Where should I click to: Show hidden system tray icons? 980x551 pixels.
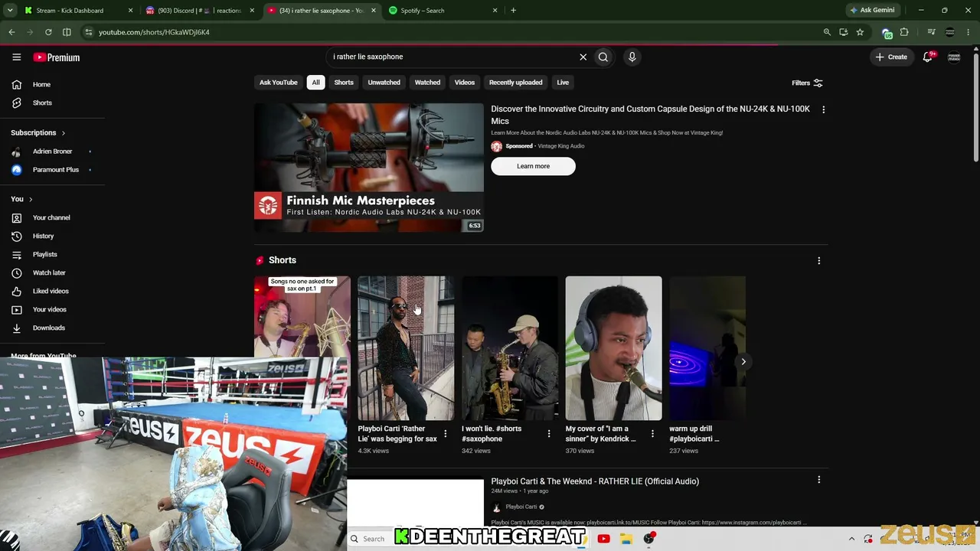(x=851, y=539)
